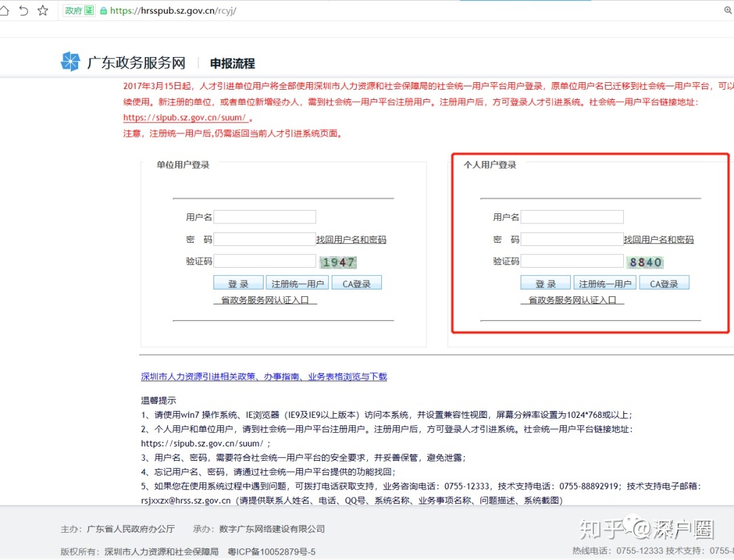Click 登录 button in 个人用户登录
The image size is (734, 560).
[546, 283]
